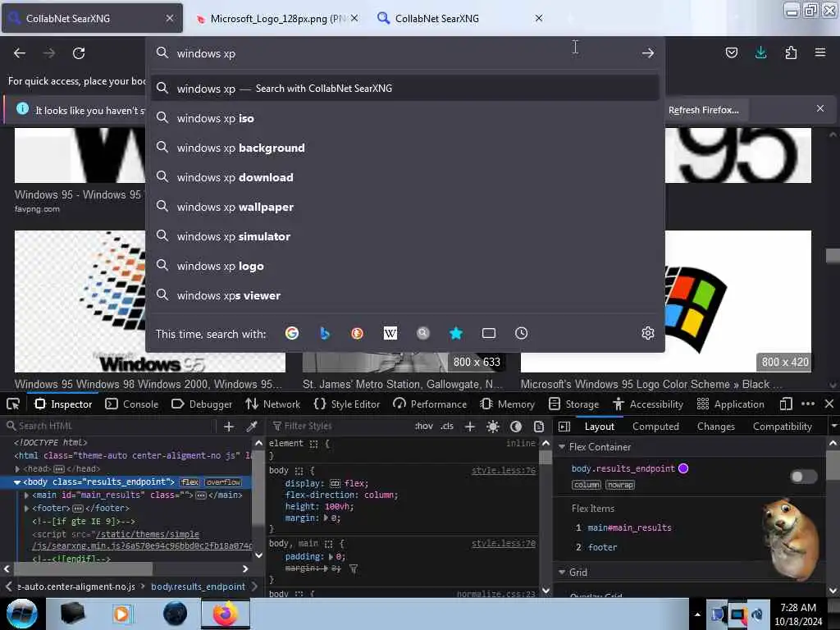Expand the footer element node
Screen dimensions: 840x630
point(26,508)
